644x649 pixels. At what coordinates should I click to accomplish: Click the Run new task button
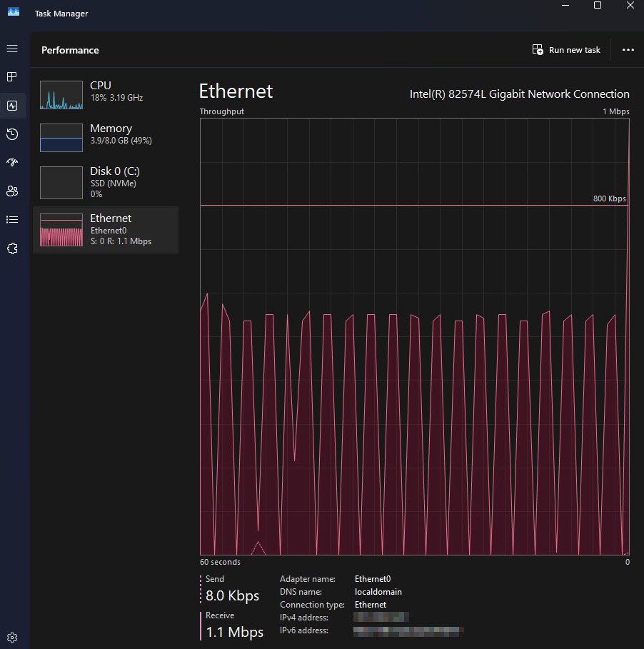566,50
